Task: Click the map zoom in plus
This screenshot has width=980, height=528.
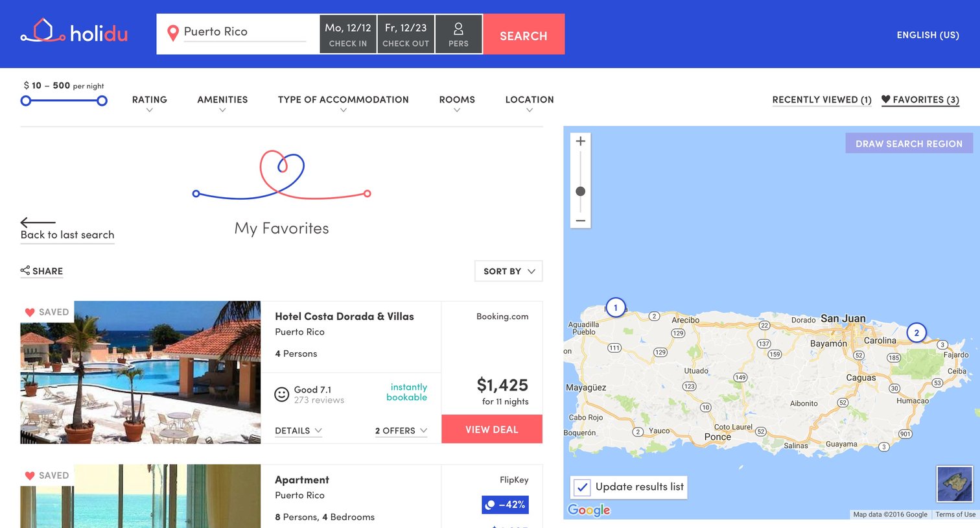Action: click(x=581, y=141)
